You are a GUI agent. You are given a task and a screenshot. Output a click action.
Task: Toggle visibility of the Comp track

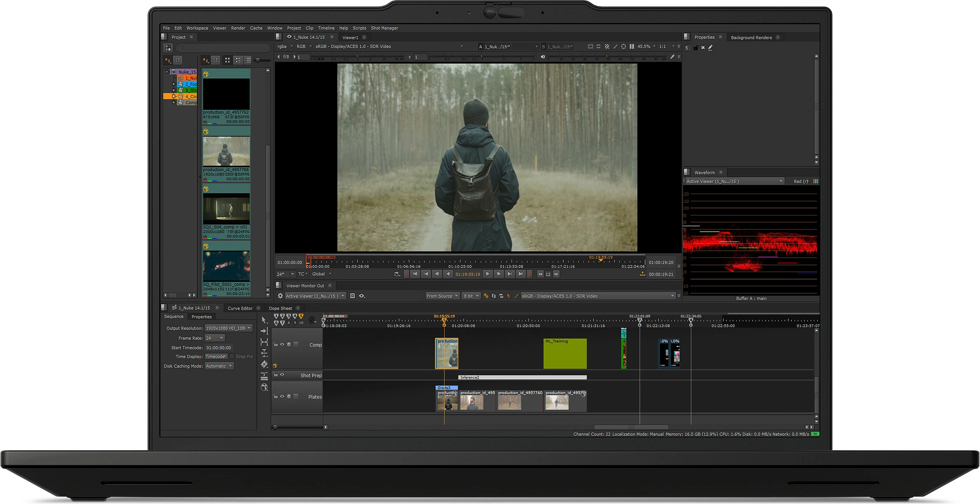point(282,344)
